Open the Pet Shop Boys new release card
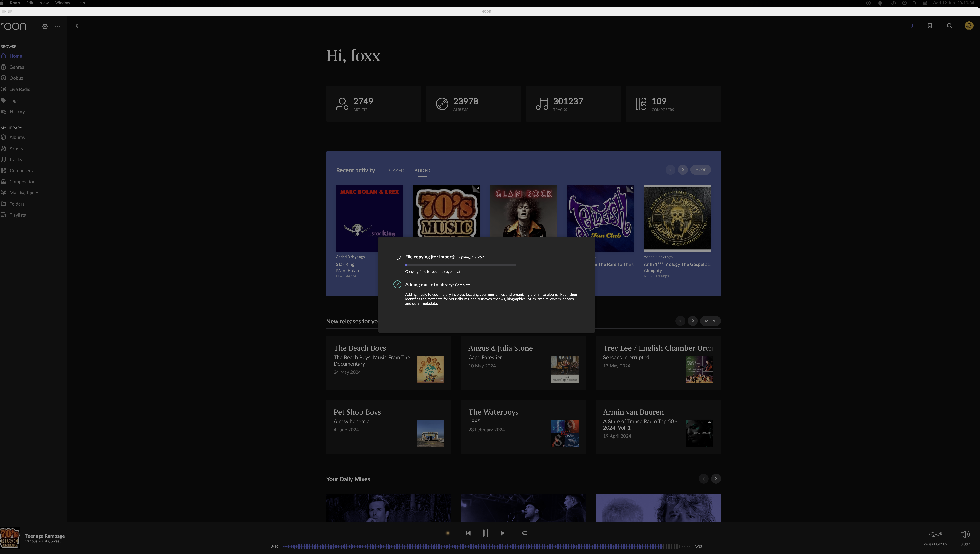The image size is (980, 554). tap(388, 427)
